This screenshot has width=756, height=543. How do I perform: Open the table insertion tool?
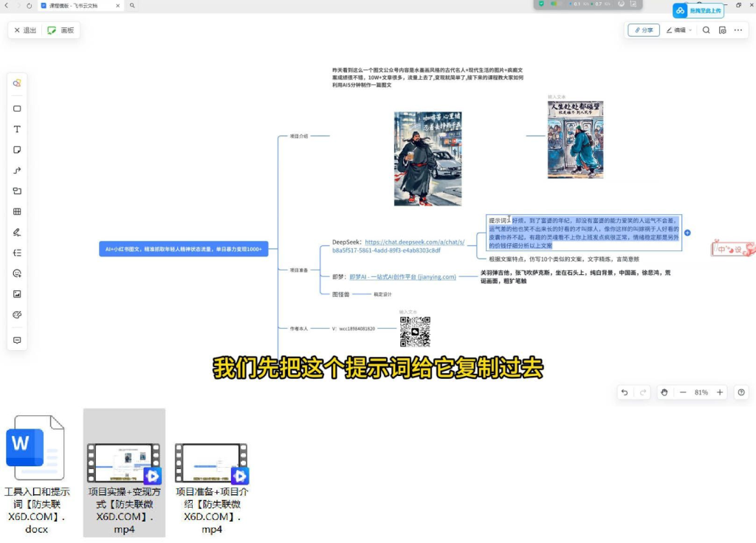tap(17, 212)
